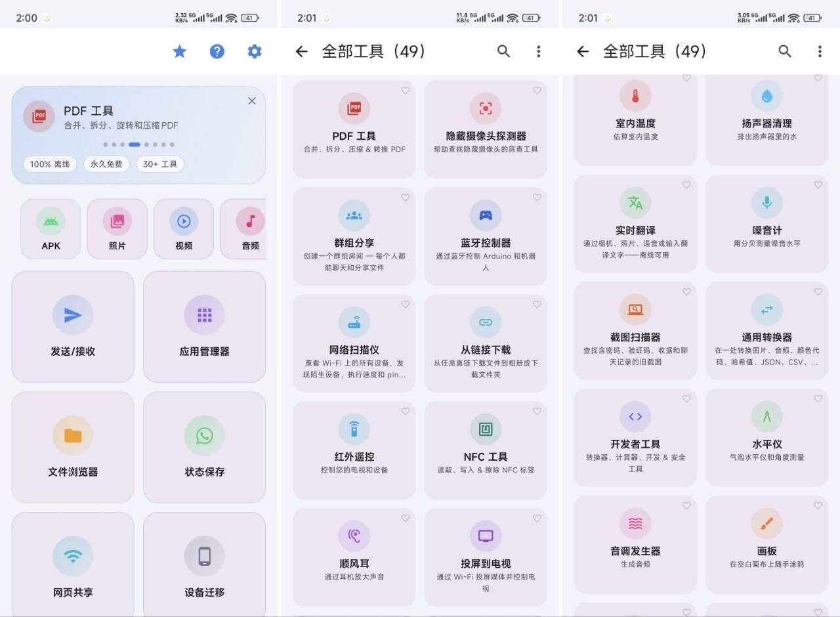840x617 pixels.
Task: Open NFC 工具 tool
Action: [486, 450]
